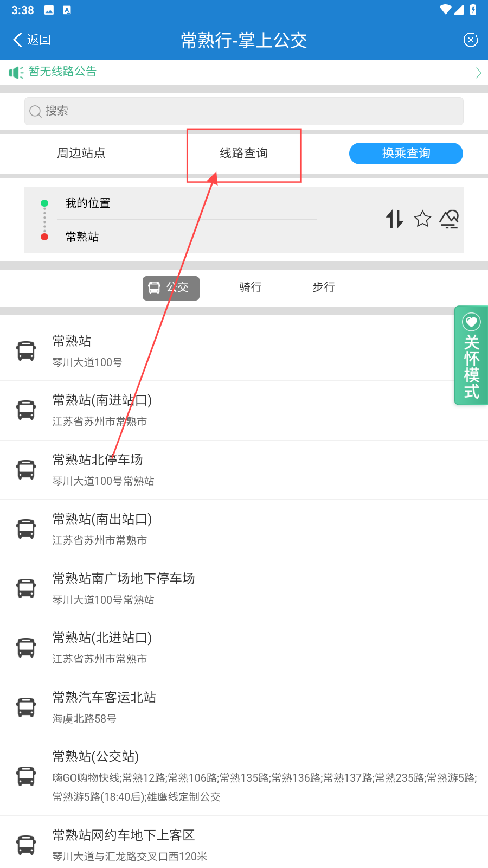488x868 pixels.
Task: Tap the 换乘查询 button
Action: (406, 154)
